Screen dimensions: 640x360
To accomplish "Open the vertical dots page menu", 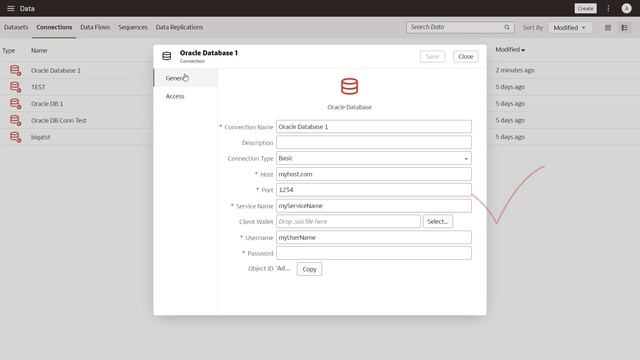I will pos(608,8).
